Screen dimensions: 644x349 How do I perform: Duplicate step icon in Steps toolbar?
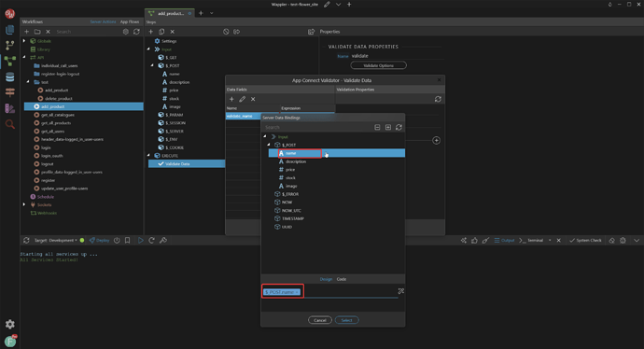(161, 32)
